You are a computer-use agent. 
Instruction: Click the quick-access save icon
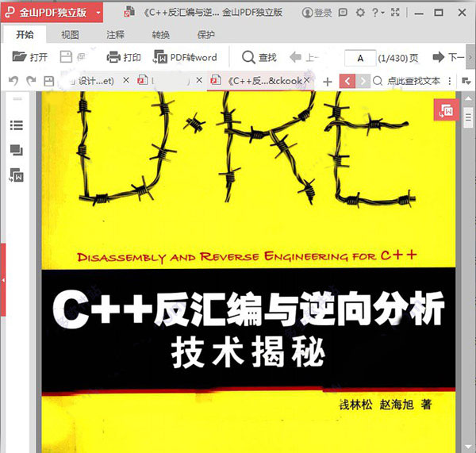[49, 81]
